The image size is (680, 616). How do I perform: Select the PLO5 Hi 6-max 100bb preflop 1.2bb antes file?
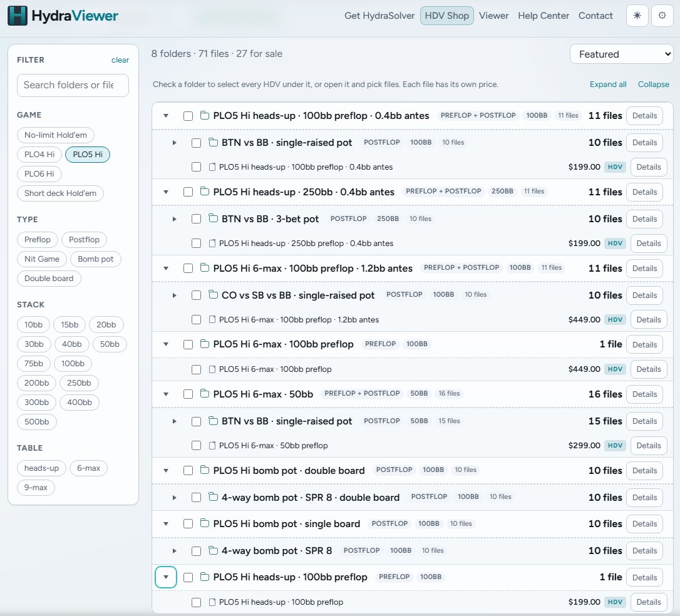point(196,319)
